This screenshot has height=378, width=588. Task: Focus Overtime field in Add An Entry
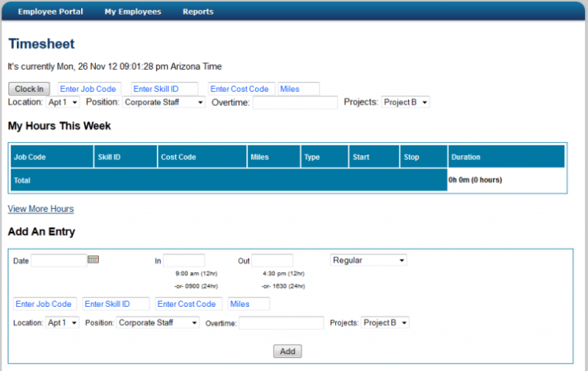(x=281, y=323)
